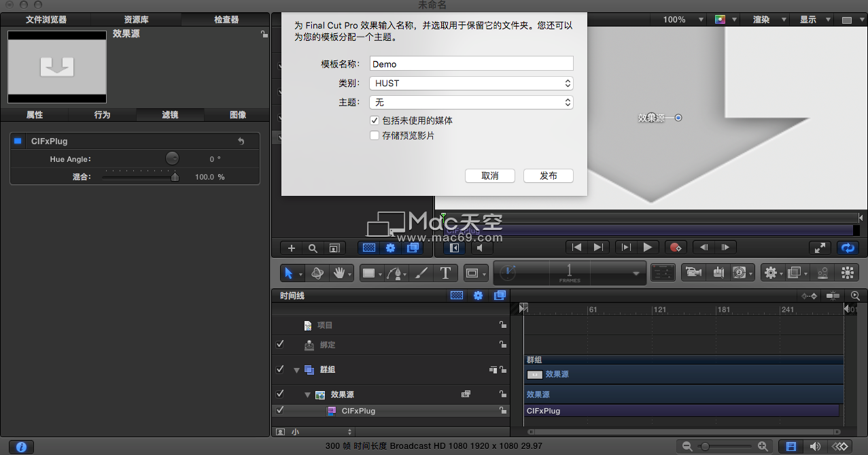Toggle the loop playback button
Image resolution: width=868 pixels, height=455 pixels.
pyautogui.click(x=847, y=248)
